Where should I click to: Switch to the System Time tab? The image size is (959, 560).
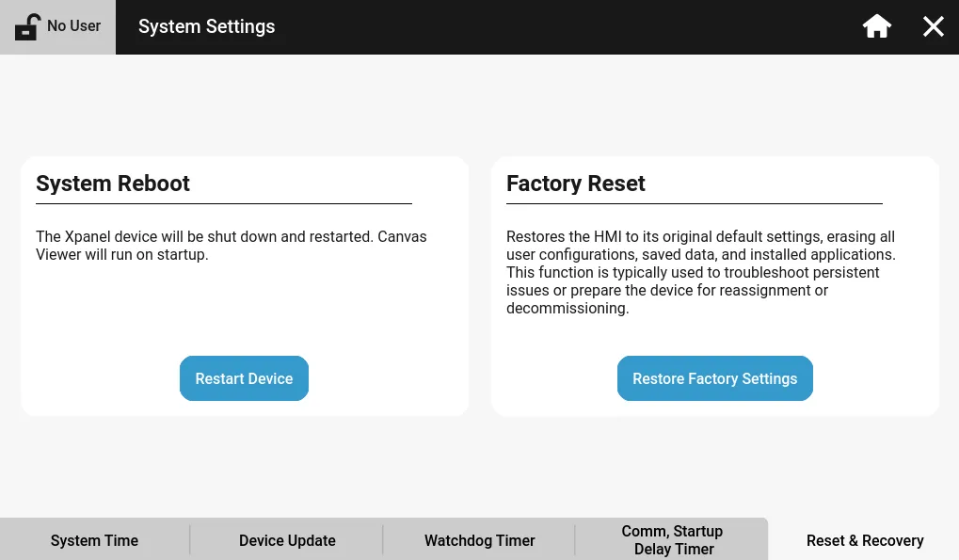pyautogui.click(x=94, y=540)
